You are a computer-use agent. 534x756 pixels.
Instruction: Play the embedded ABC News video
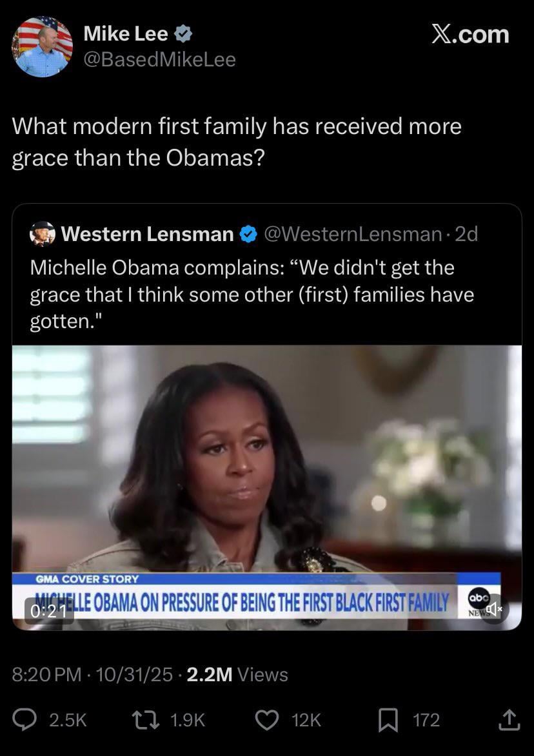click(267, 487)
